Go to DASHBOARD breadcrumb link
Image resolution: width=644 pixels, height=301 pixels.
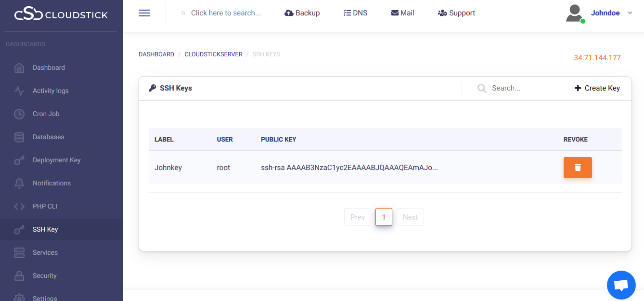pos(156,54)
